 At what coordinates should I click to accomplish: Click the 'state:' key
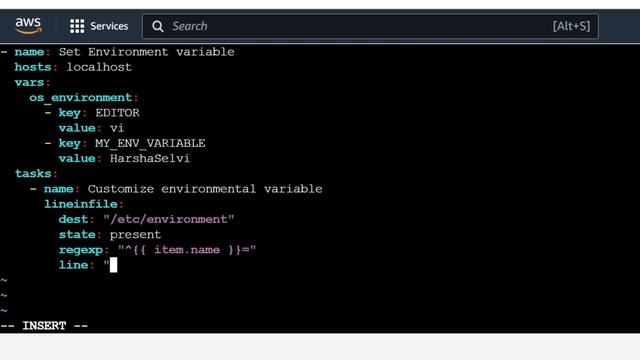coord(80,235)
